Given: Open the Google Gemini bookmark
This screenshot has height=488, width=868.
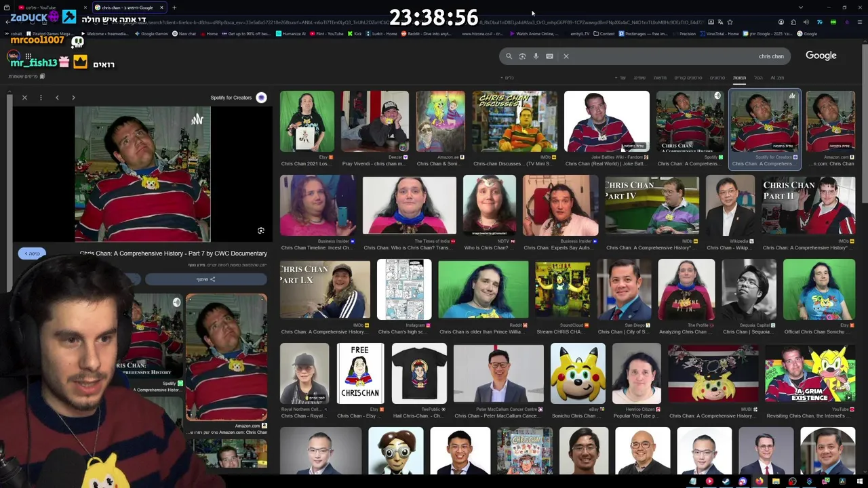Looking at the screenshot, I should (151, 34).
